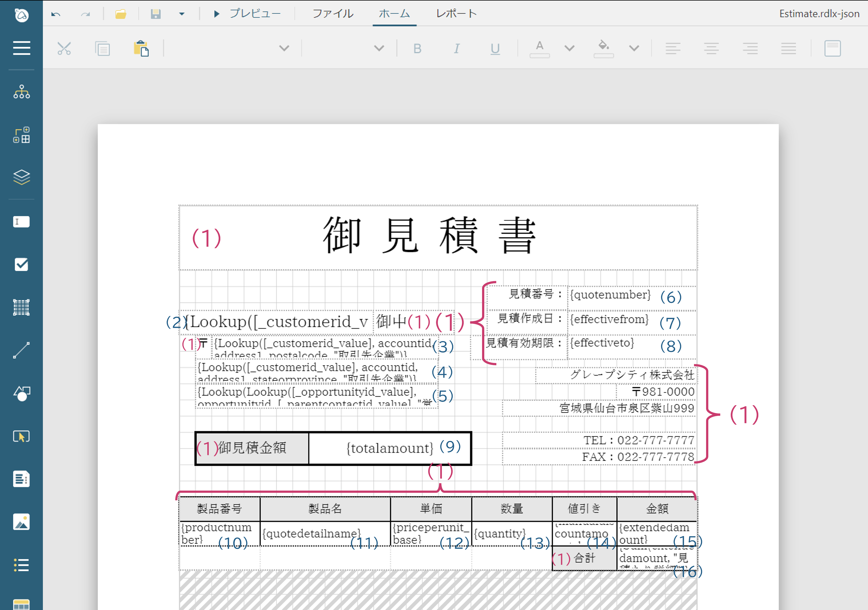
Task: Select the 合計 table footer cell
Action: point(585,558)
